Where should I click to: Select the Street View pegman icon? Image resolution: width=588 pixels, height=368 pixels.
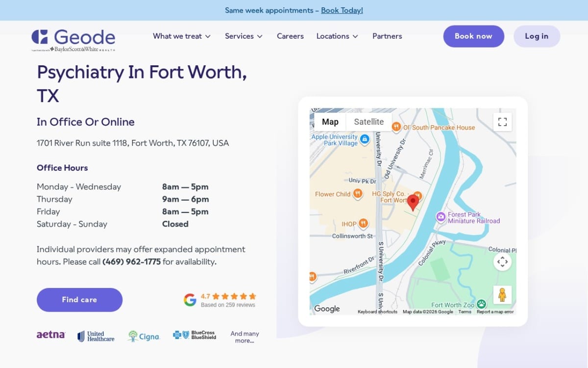(x=502, y=295)
